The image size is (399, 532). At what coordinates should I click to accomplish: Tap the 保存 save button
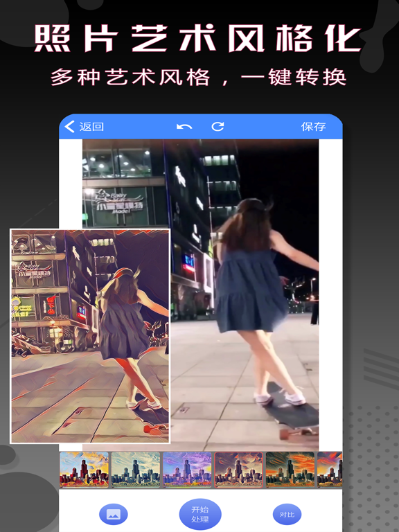pyautogui.click(x=313, y=127)
